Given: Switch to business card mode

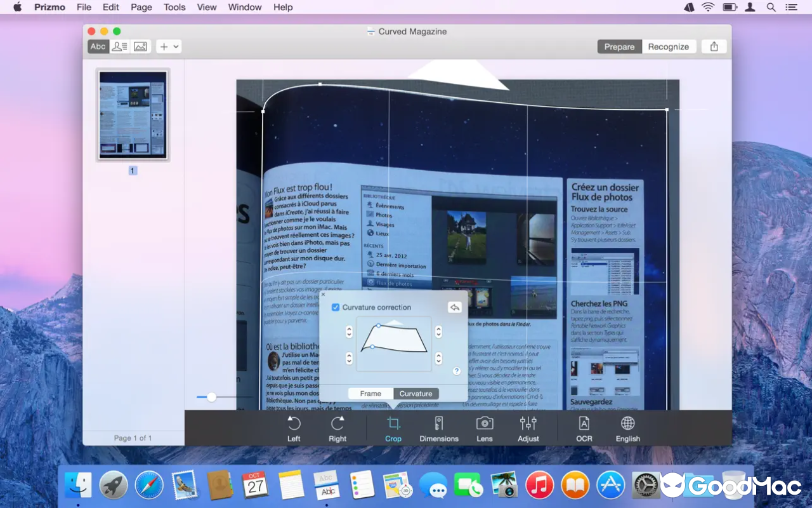Looking at the screenshot, I should click(x=119, y=46).
